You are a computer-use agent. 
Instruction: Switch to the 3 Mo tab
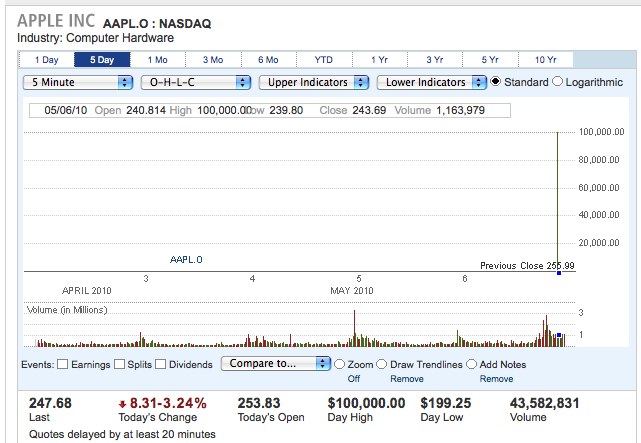point(213,60)
